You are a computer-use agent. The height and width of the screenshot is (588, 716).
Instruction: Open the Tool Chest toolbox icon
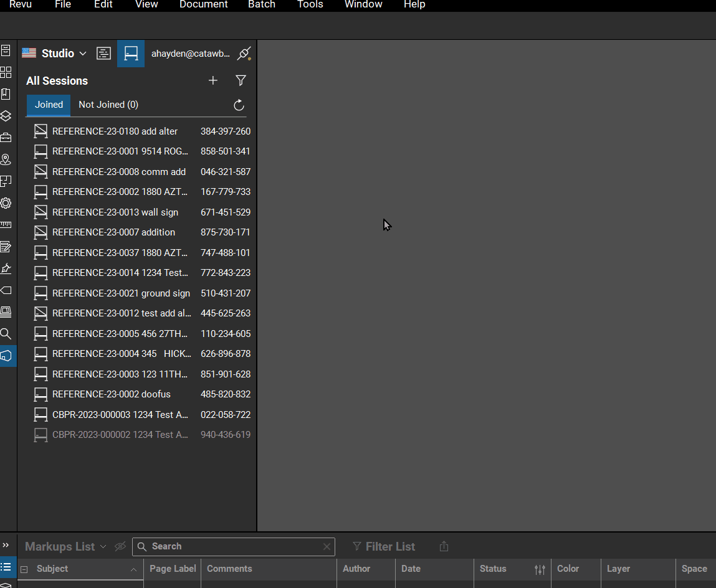pos(6,138)
